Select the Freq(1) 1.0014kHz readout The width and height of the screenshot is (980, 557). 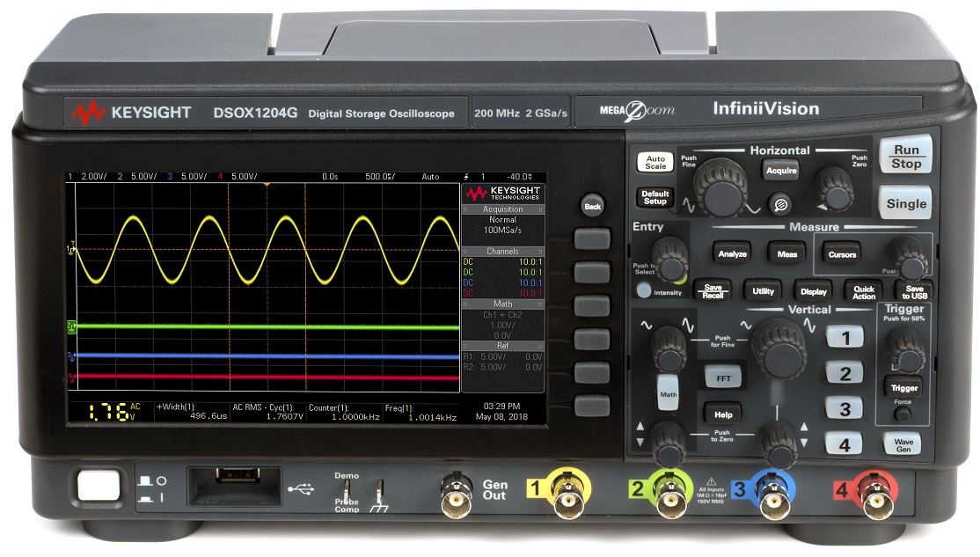coord(421,413)
